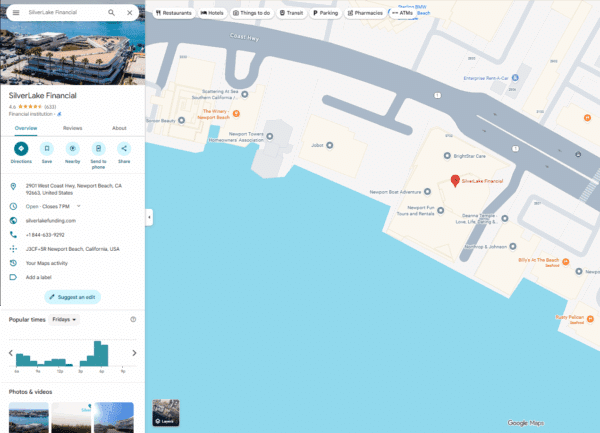Filter map by Restaurants chip

point(173,13)
